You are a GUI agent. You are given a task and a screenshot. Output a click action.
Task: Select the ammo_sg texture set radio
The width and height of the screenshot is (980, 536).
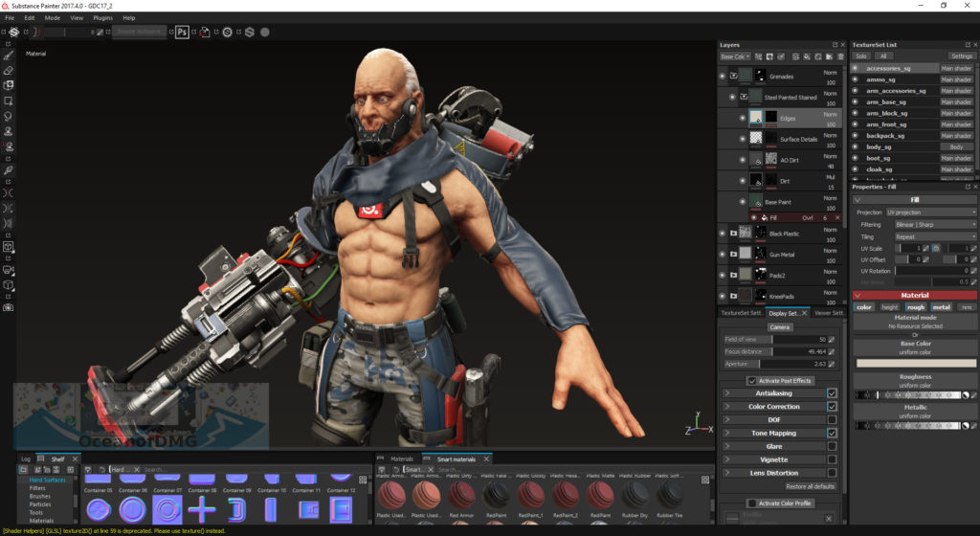coord(856,79)
